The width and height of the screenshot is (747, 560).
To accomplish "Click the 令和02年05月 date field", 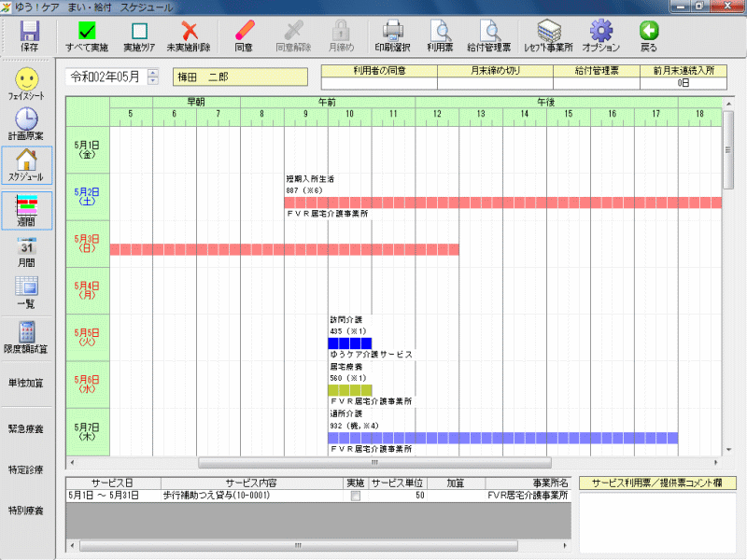I will pos(106,77).
